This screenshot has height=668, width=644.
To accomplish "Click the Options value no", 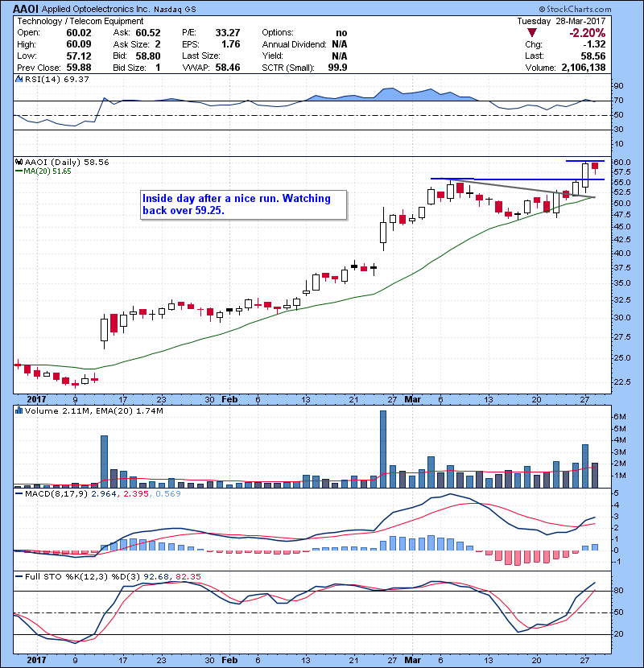I will click(x=341, y=33).
